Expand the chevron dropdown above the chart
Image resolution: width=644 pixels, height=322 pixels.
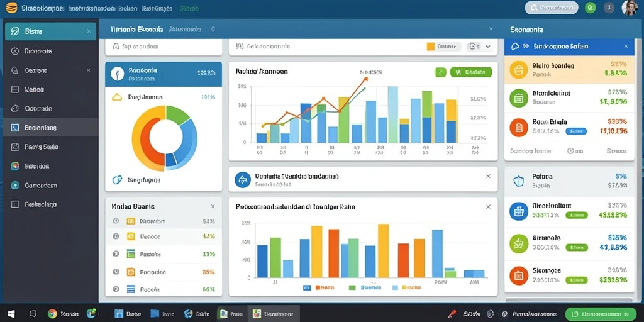click(488, 47)
